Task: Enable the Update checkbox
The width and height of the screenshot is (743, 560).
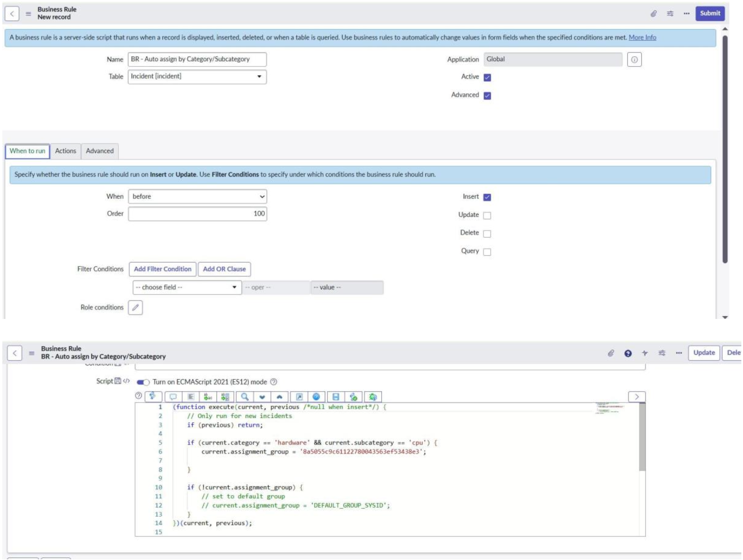Action: (487, 215)
